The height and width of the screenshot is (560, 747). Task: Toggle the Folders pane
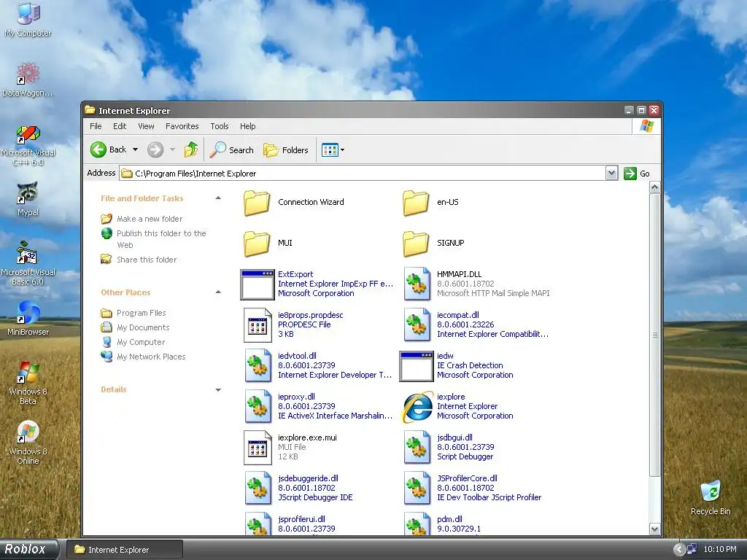[286, 149]
